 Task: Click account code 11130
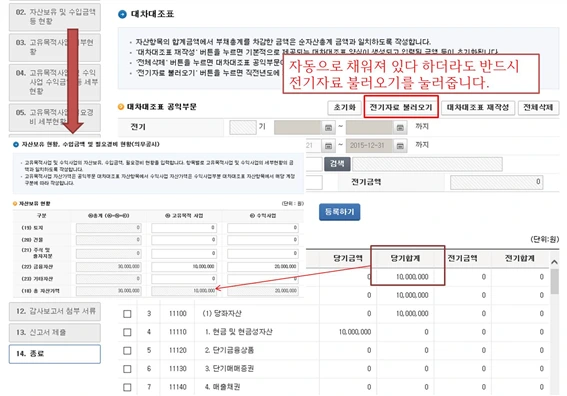point(178,369)
